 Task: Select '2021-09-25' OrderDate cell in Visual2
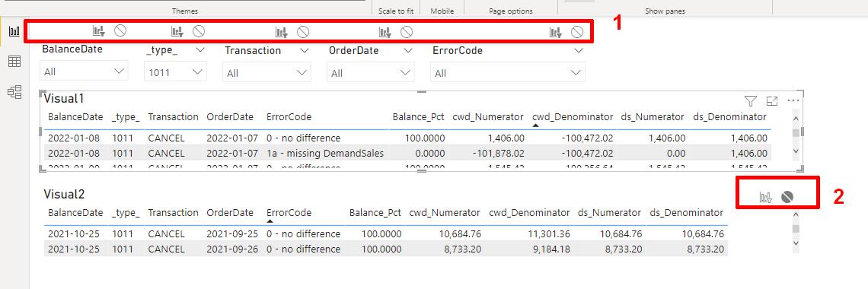click(x=232, y=233)
